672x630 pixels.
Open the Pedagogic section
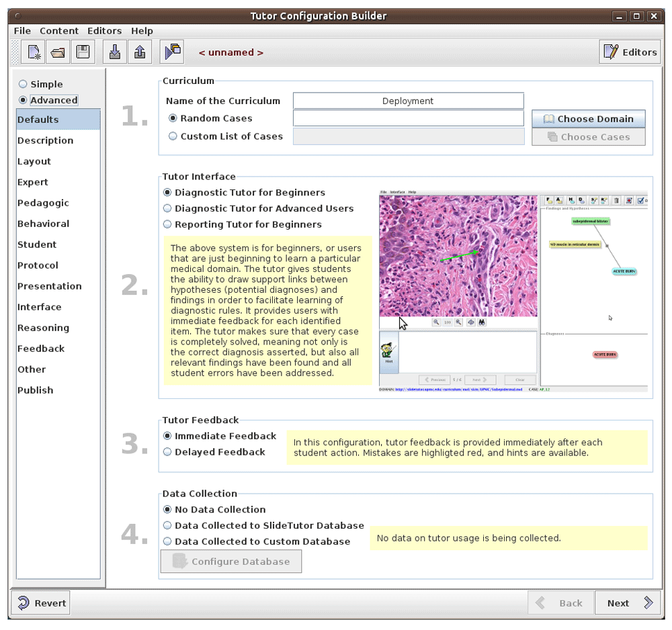click(58, 203)
